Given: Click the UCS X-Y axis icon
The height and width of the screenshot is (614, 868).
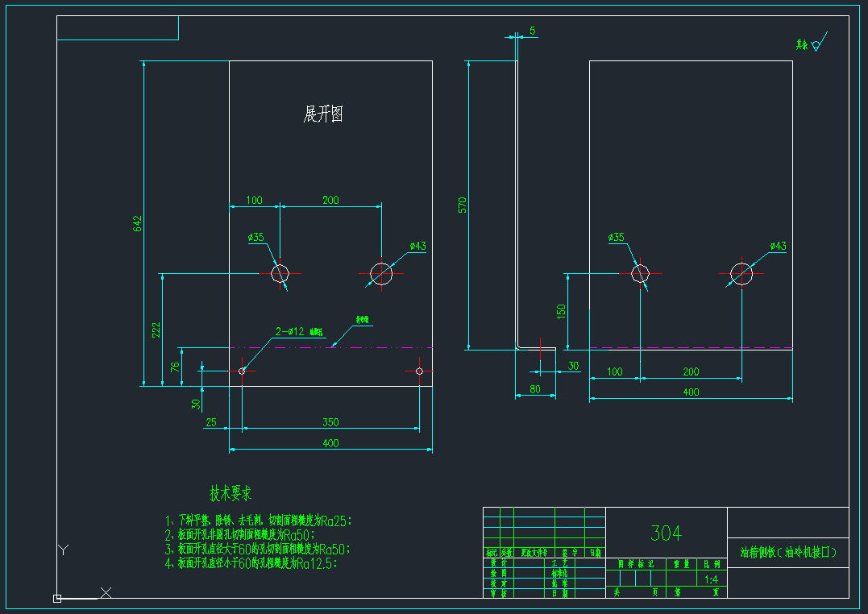Looking at the screenshot, I should (x=83, y=574).
